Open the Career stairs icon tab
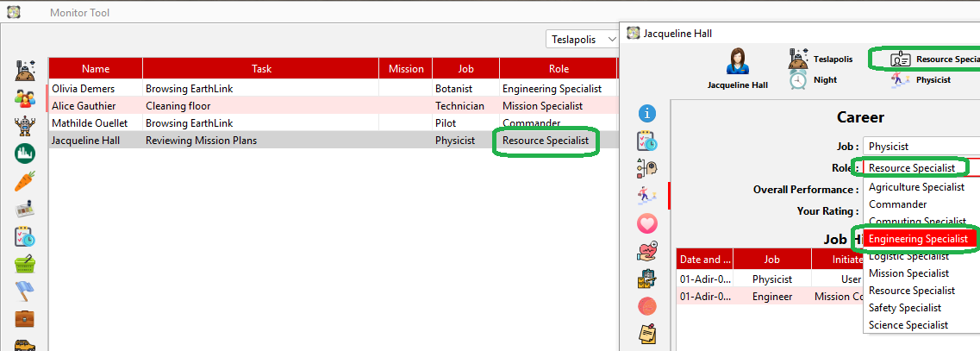 pos(647,195)
